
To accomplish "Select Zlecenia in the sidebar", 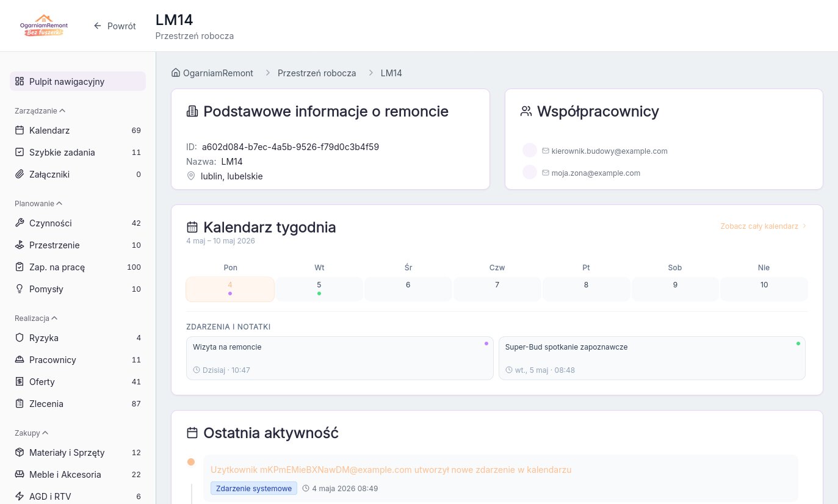I will (78, 404).
